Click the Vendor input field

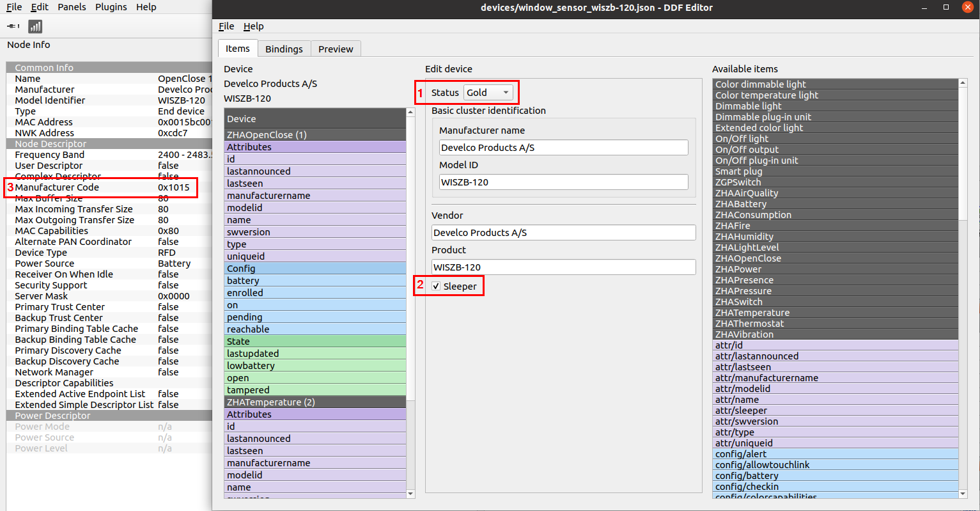click(563, 233)
